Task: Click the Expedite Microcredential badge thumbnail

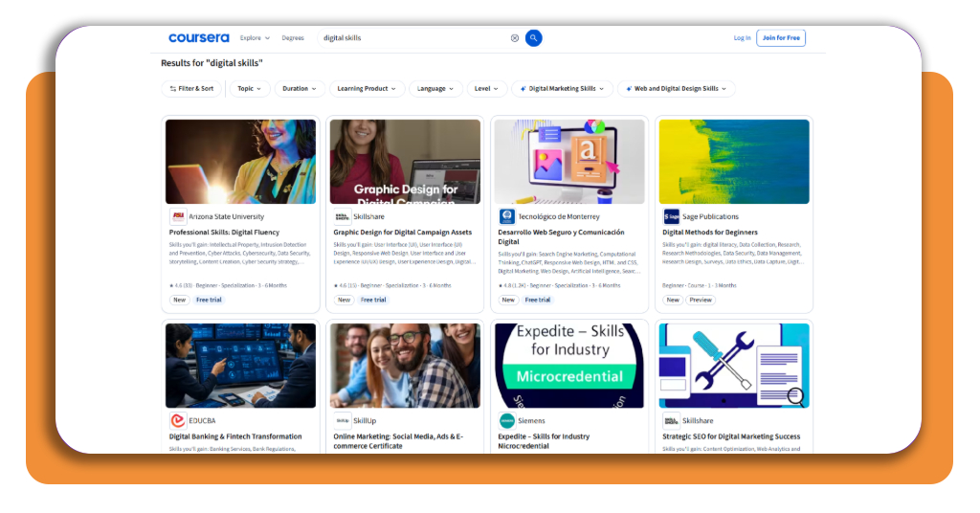Action: point(569,366)
